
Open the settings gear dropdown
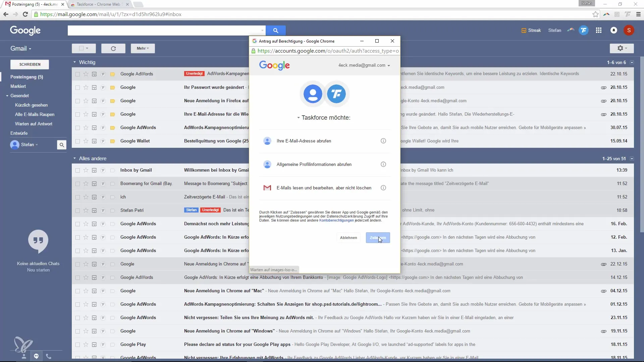pos(622,48)
